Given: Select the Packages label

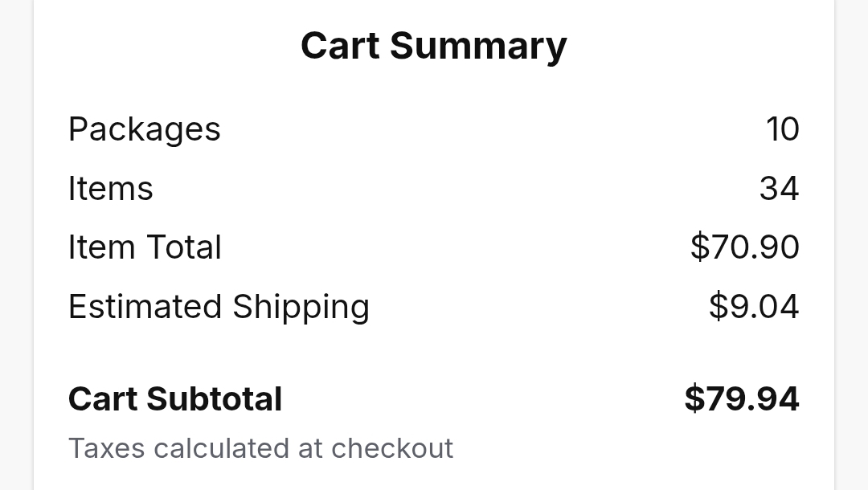Looking at the screenshot, I should (x=145, y=129).
